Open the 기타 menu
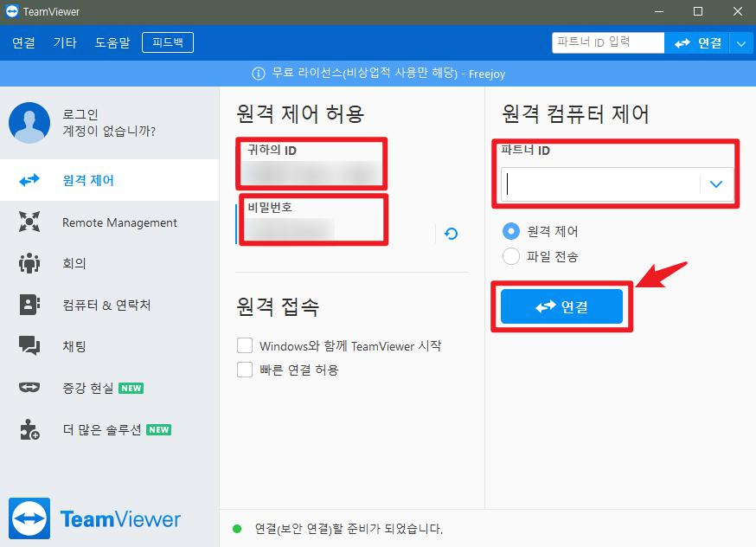Screen dimensions: 756x547 pos(65,42)
